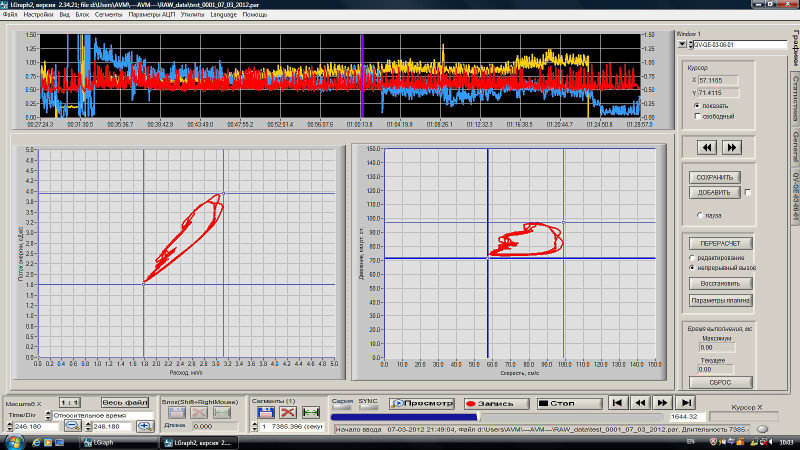Click the green segment fit-width icon
The image size is (800, 450).
[x=310, y=412]
